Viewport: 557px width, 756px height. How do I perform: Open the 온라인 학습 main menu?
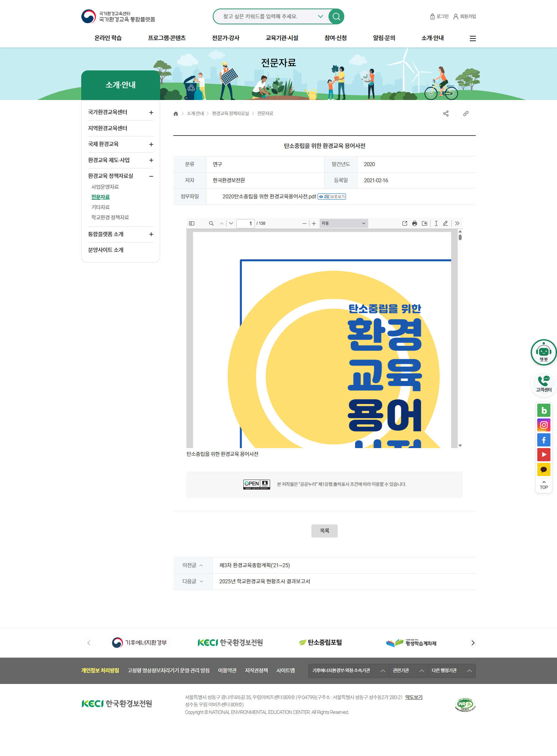click(108, 38)
